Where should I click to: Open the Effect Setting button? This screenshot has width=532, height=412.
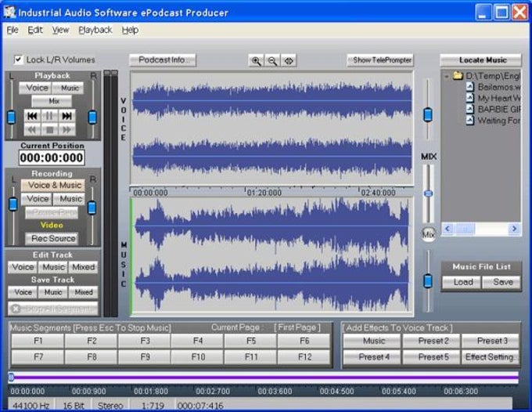point(491,357)
